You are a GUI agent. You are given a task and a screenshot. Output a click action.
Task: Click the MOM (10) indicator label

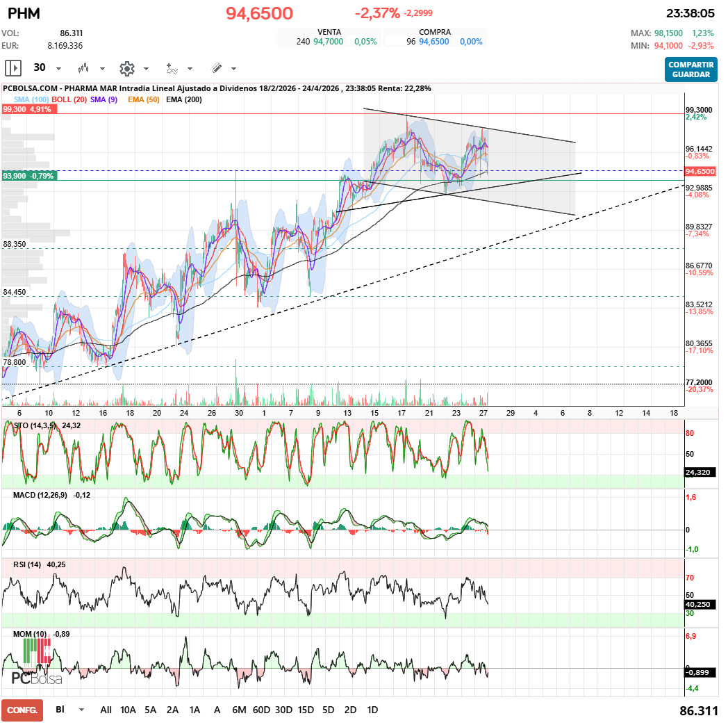tap(30, 634)
